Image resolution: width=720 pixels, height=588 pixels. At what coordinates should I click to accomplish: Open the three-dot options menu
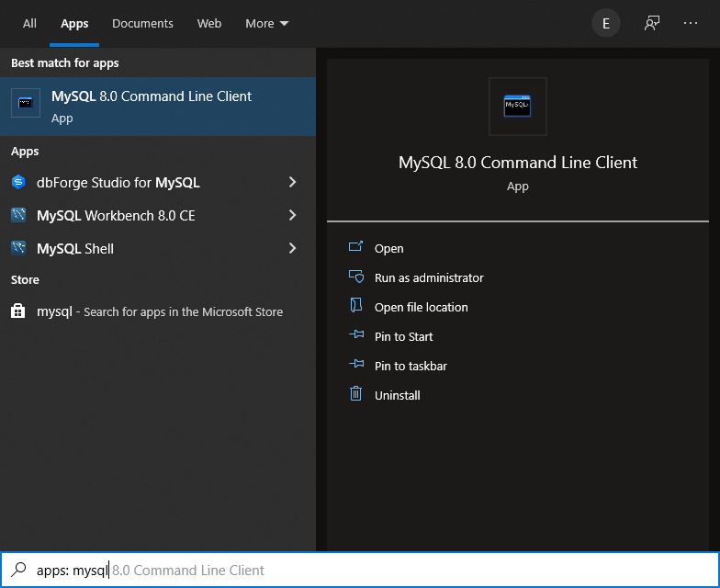[691, 24]
